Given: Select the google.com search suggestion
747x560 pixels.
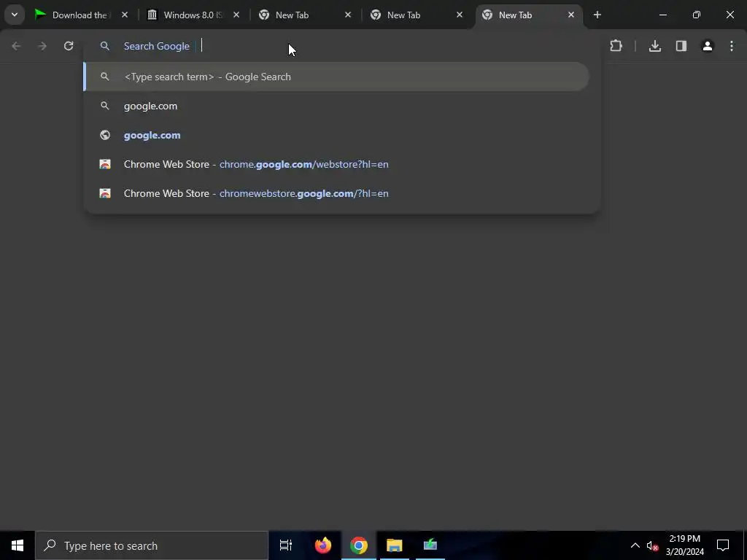Looking at the screenshot, I should click(336, 106).
